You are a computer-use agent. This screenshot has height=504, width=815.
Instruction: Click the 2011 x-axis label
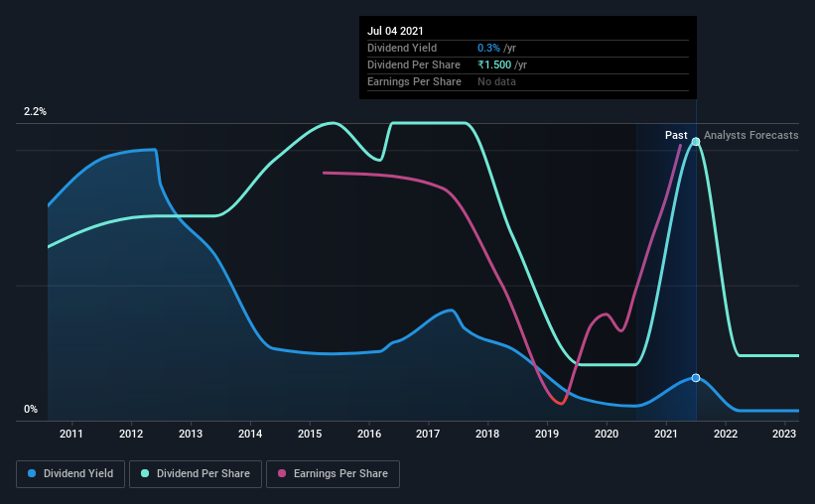[71, 434]
